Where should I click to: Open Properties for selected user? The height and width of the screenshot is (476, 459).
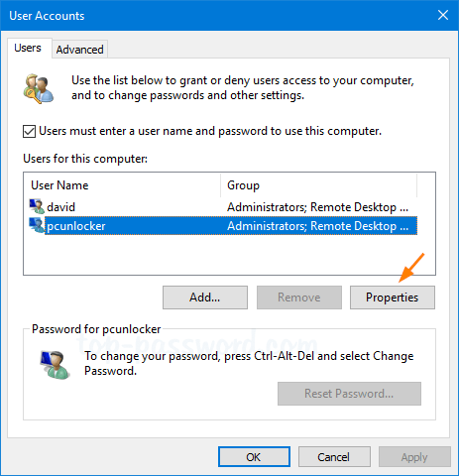393,297
